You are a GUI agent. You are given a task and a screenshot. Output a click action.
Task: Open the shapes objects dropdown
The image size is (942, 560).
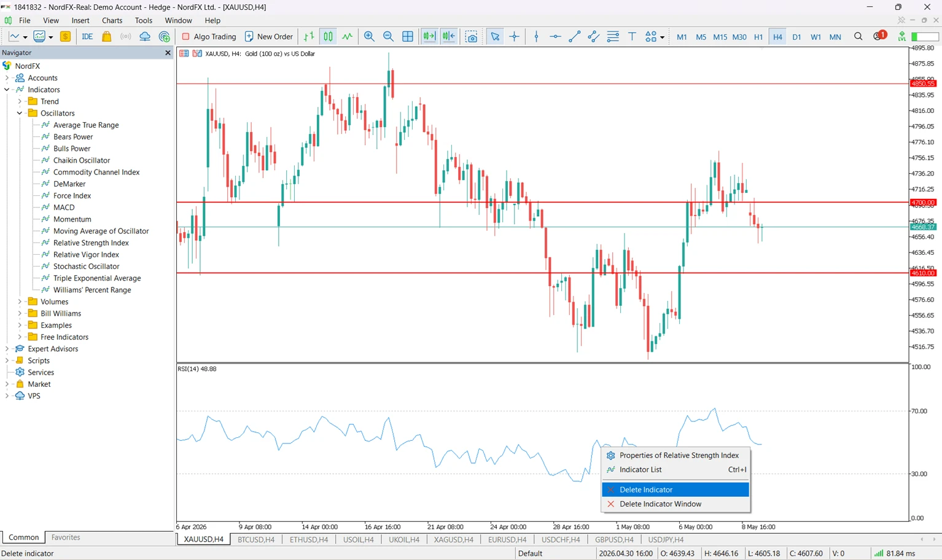[655, 37]
